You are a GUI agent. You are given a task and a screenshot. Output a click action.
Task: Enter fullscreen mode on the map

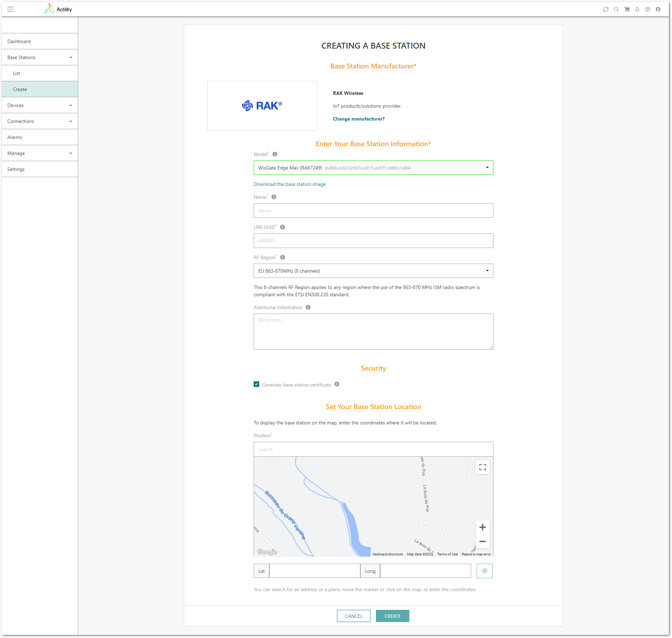coord(482,467)
